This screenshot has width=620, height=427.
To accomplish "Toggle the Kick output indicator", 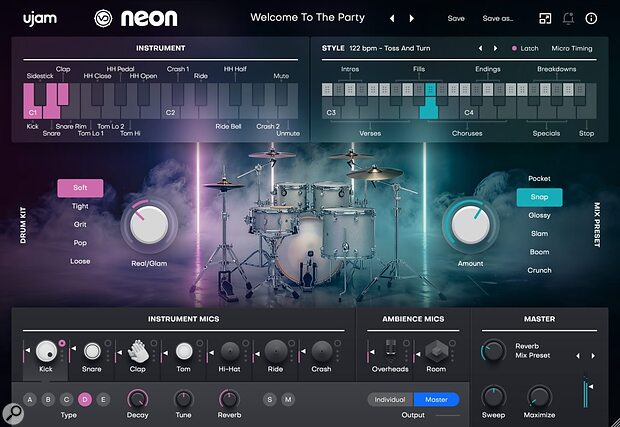I will 62,343.
